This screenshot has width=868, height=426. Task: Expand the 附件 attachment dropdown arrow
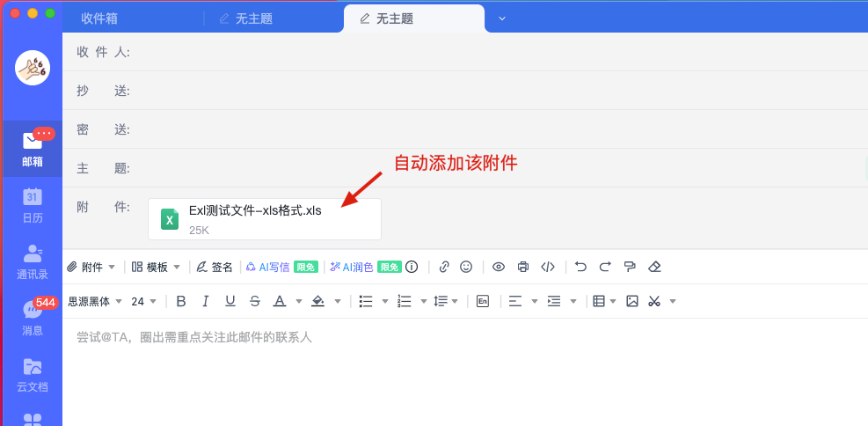click(112, 267)
